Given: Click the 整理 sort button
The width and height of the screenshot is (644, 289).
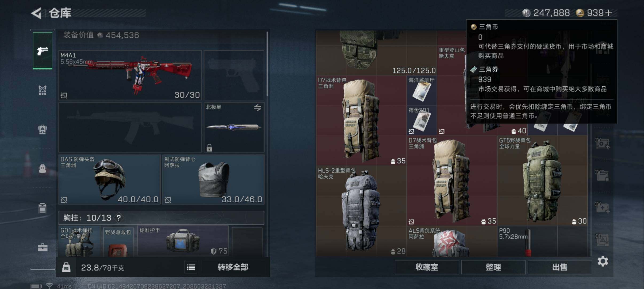Looking at the screenshot, I should coord(493,267).
